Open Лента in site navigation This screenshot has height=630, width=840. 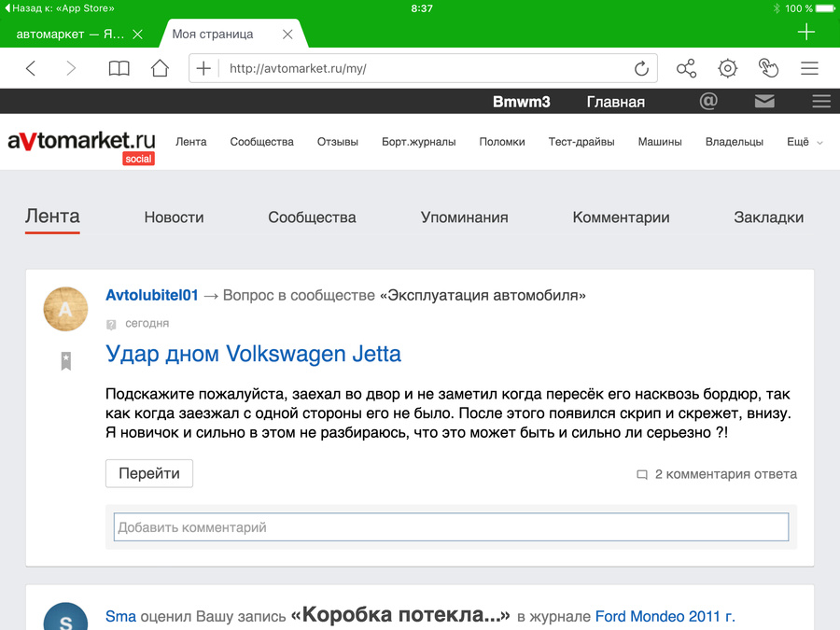[x=191, y=142]
